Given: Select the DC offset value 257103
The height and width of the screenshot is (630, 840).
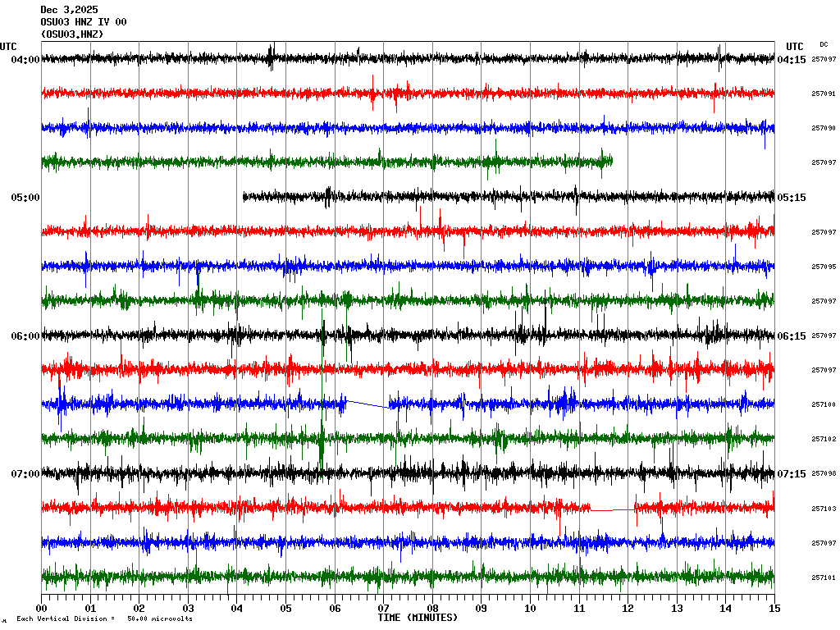Looking at the screenshot, I should (824, 509).
